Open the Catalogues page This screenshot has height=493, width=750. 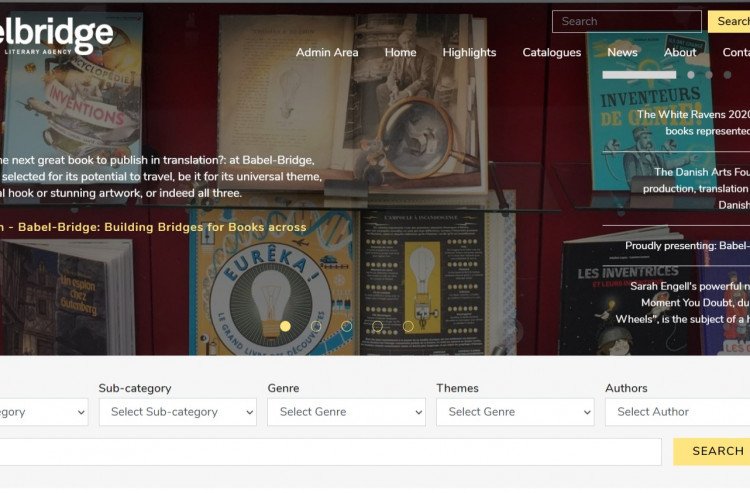[x=551, y=53]
